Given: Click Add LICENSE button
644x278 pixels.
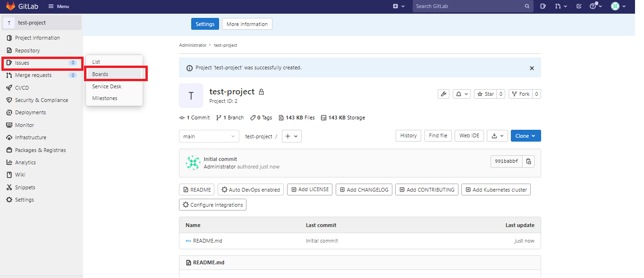Looking at the screenshot, I should (x=310, y=189).
